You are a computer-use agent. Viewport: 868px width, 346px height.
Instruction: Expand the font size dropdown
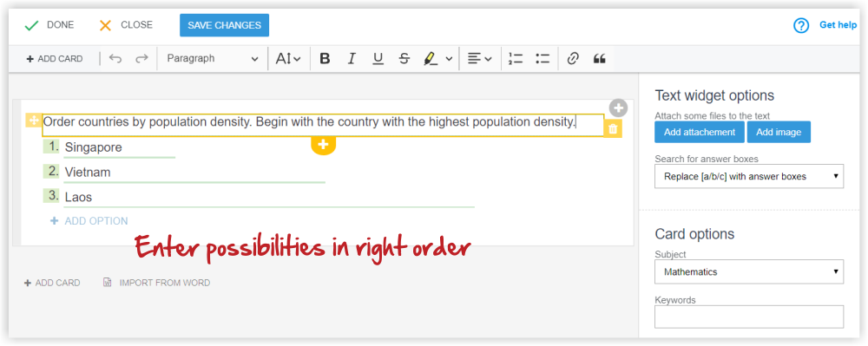tap(288, 59)
